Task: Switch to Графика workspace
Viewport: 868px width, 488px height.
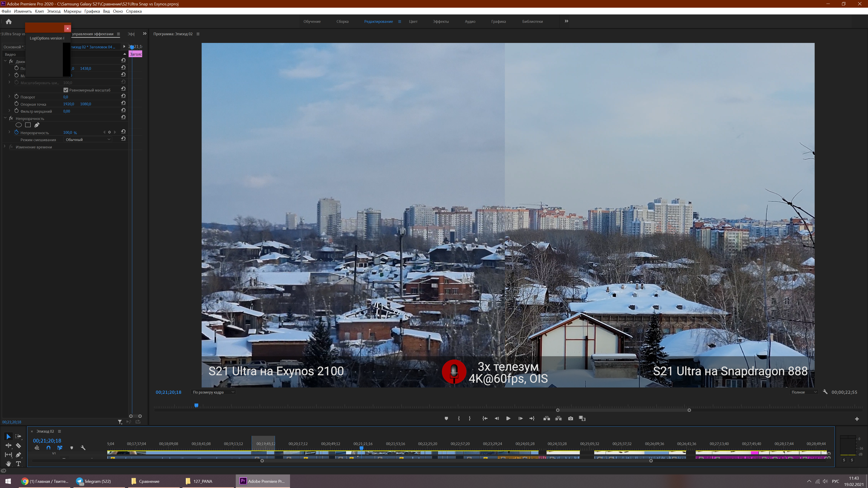Action: pyautogui.click(x=498, y=21)
